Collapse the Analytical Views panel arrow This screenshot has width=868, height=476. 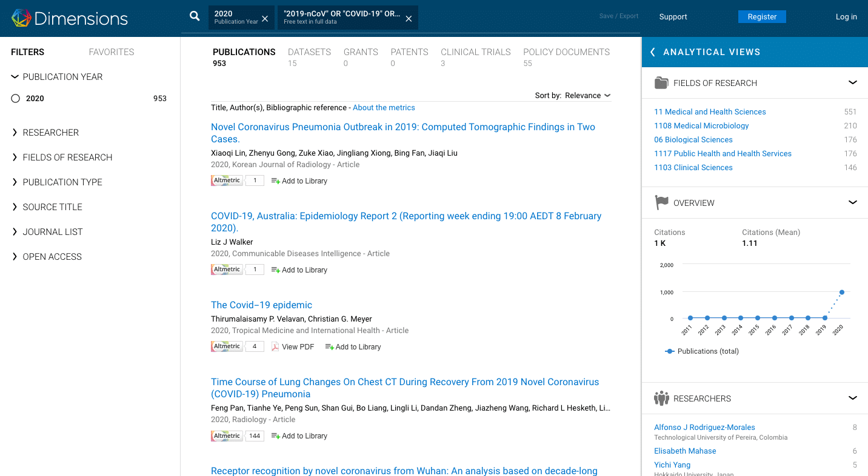coord(653,52)
